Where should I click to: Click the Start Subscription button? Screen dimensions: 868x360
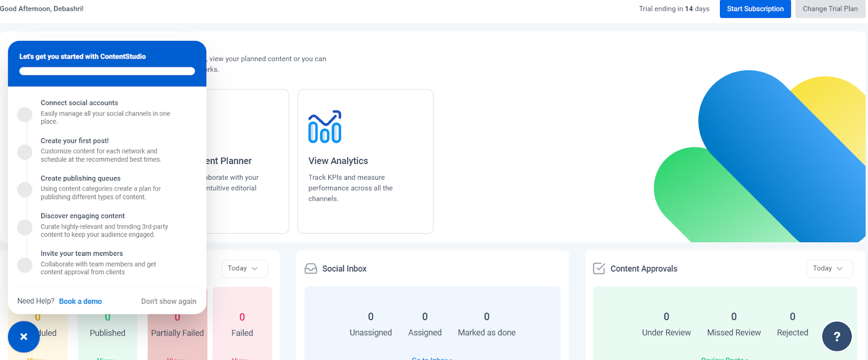point(755,9)
